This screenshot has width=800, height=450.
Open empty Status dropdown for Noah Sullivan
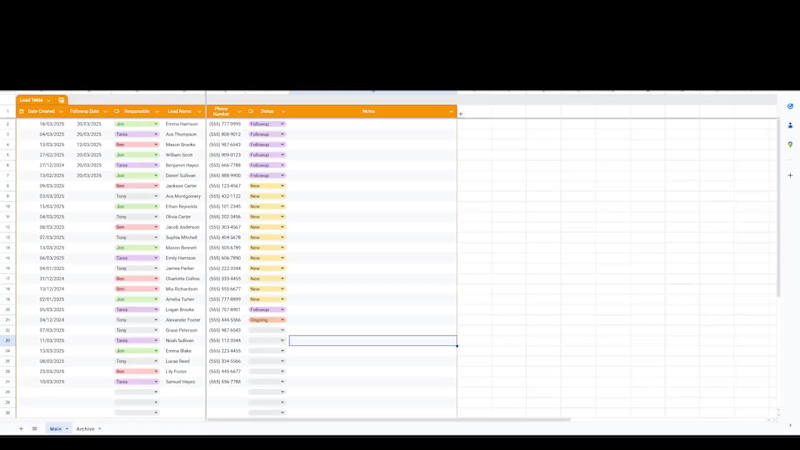tap(282, 340)
